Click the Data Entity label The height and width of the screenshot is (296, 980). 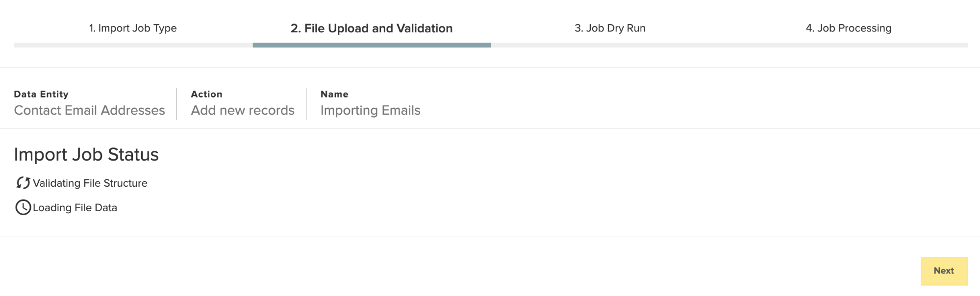tap(41, 94)
